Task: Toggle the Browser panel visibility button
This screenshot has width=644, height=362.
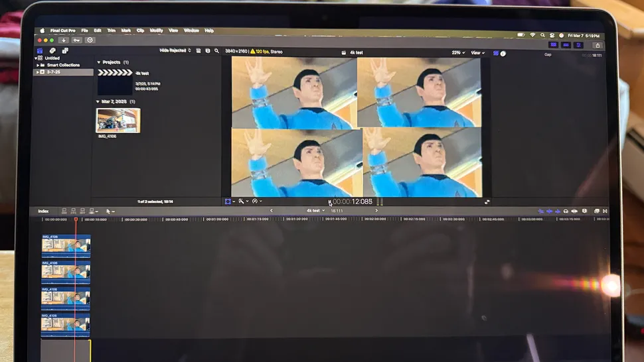Action: [x=553, y=45]
